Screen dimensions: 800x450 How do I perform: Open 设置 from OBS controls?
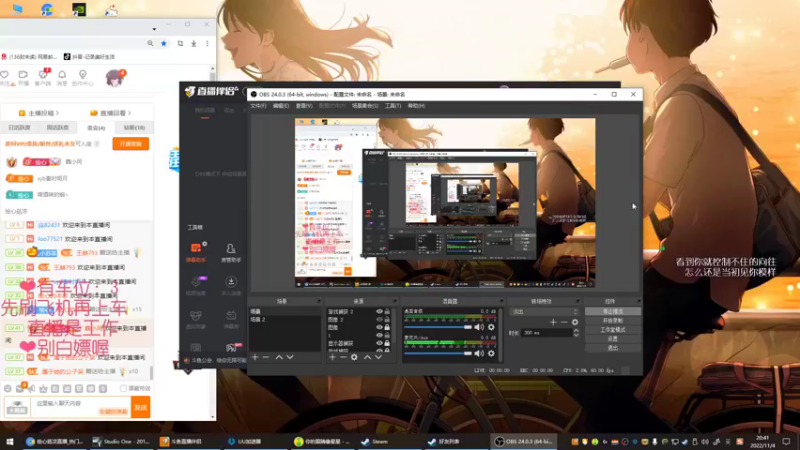(612, 339)
